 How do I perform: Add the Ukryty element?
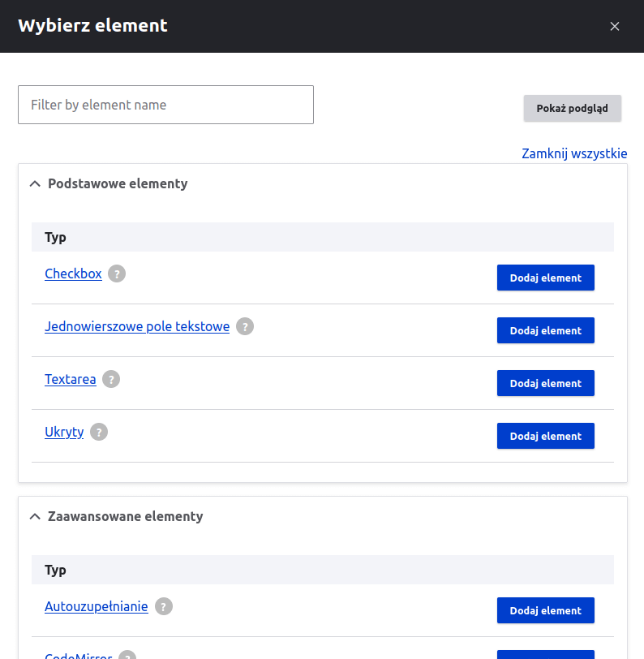click(545, 436)
